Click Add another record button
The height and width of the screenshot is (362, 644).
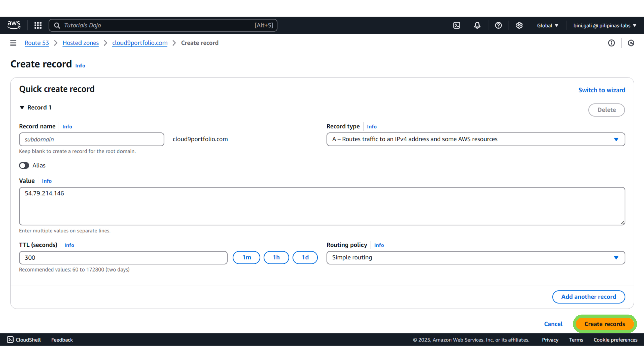pyautogui.click(x=588, y=297)
